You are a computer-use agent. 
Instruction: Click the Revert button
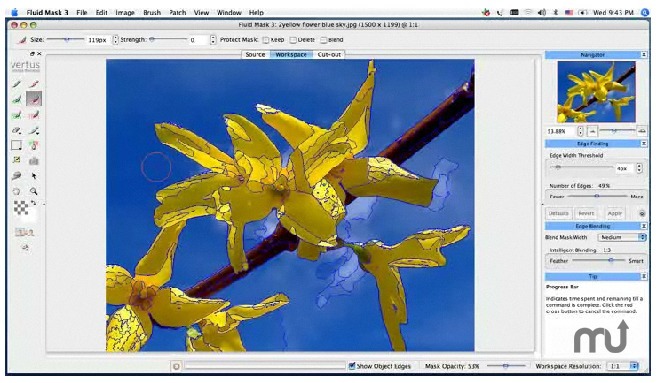586,214
